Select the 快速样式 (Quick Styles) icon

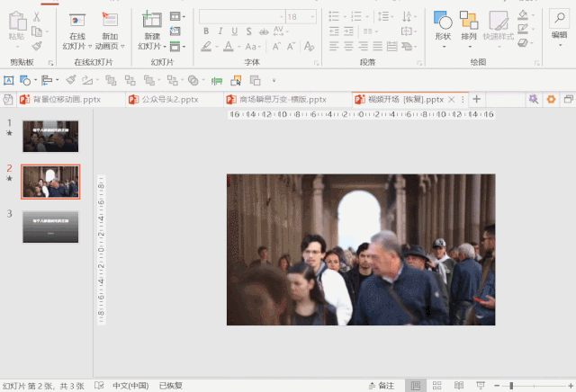[498, 22]
